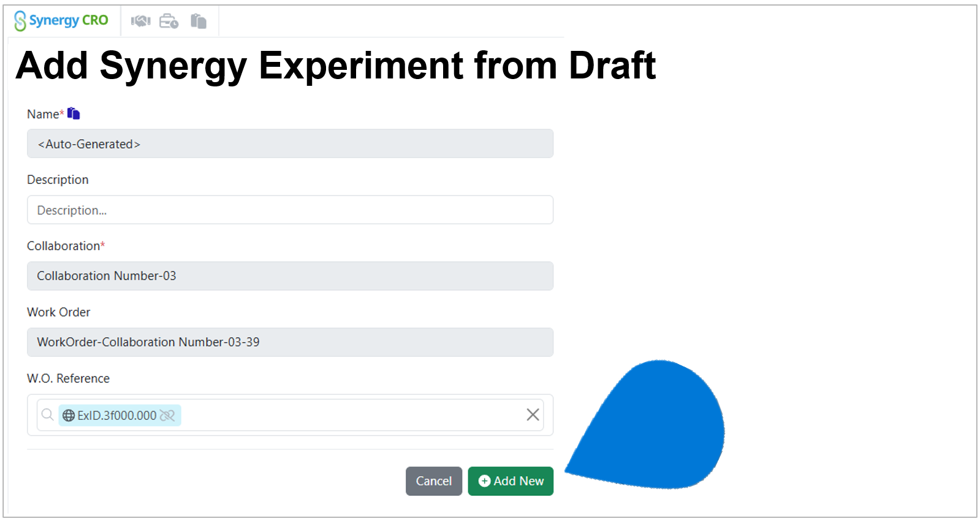Select the Auto-Generated Name field
This screenshot has height=521, width=980.
click(290, 143)
